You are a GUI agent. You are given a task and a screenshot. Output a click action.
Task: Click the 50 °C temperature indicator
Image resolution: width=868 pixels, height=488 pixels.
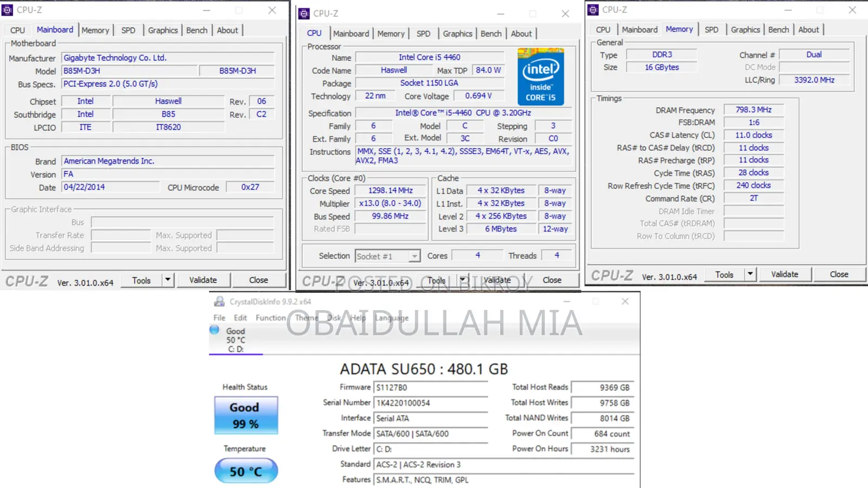pyautogui.click(x=246, y=471)
